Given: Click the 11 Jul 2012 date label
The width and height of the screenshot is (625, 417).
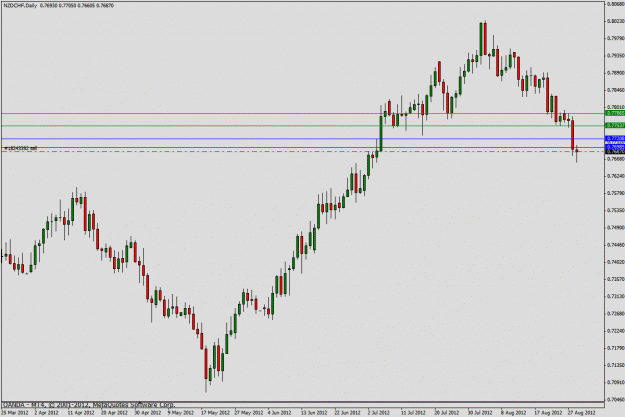Looking at the screenshot, I should pyautogui.click(x=413, y=413).
